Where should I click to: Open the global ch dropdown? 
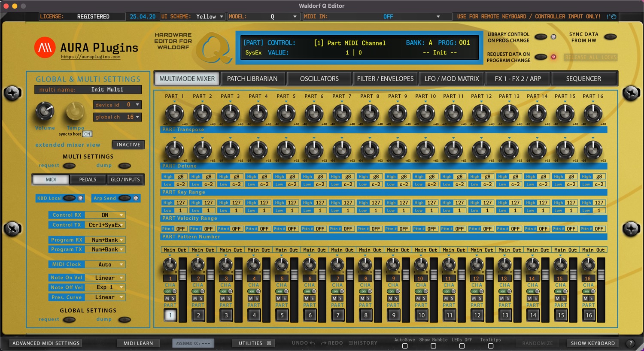117,117
